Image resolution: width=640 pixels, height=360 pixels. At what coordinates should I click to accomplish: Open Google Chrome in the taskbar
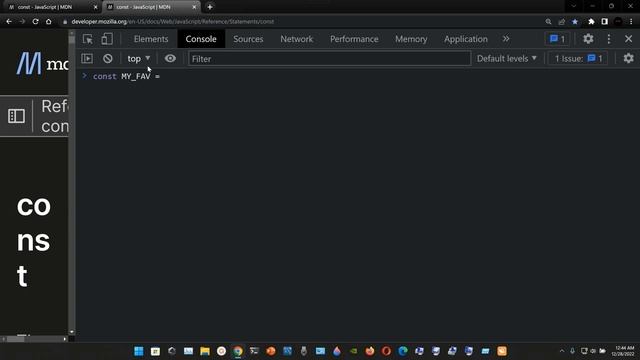(238, 351)
